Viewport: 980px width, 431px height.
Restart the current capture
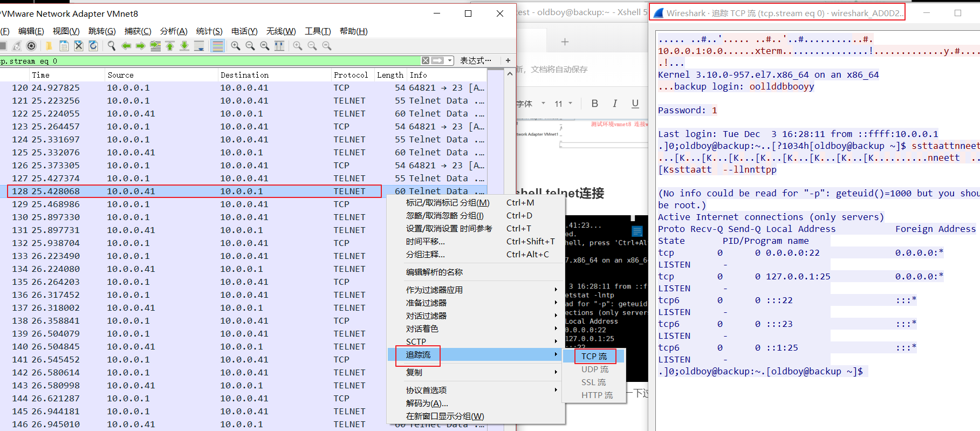point(17,46)
